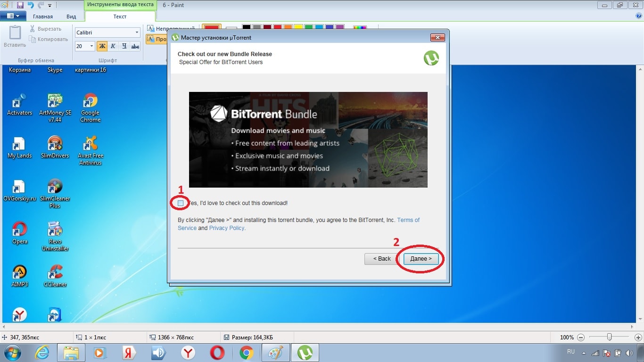Click the SlimCleaner Plus desktop icon
644x362 pixels.
click(x=55, y=194)
